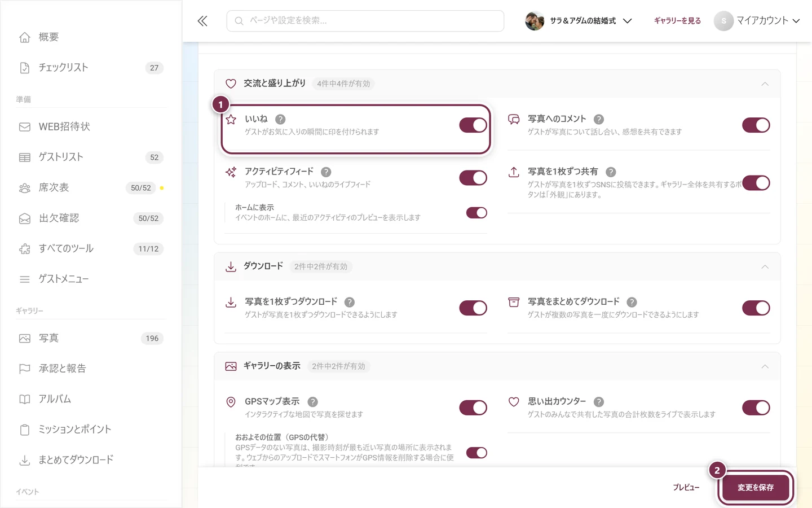The height and width of the screenshot is (508, 812).
Task: Click the book icon for アルバム
Action: pyautogui.click(x=25, y=399)
